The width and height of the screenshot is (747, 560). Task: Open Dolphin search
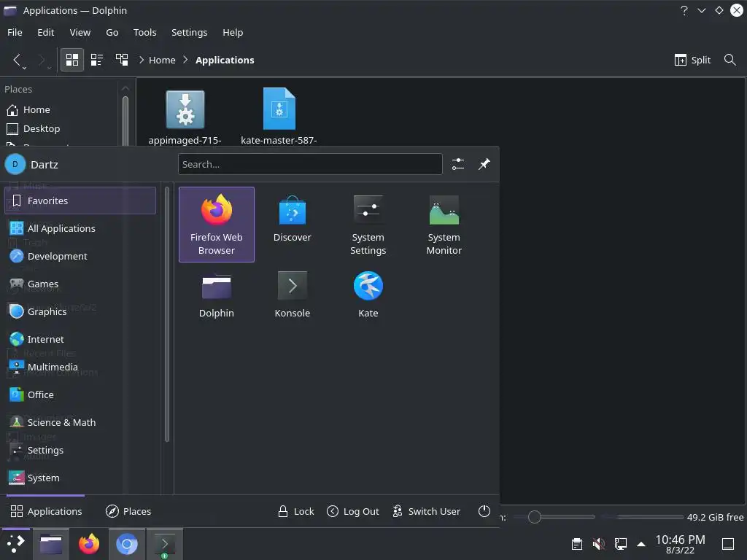coord(729,60)
